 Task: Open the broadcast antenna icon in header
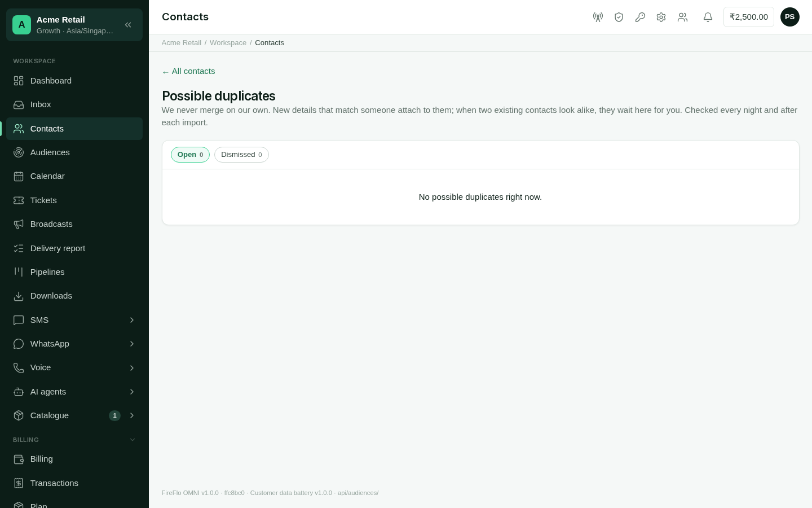598,17
